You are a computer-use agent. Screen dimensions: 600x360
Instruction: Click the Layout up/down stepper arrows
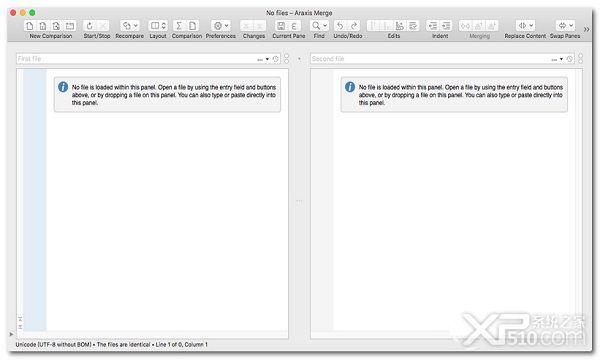point(164,26)
